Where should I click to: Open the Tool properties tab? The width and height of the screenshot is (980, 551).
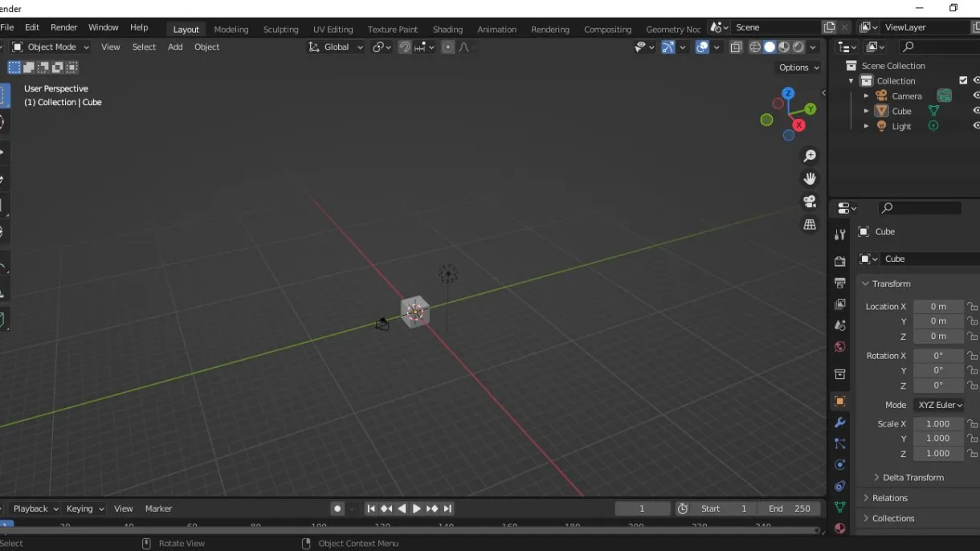[x=839, y=234]
